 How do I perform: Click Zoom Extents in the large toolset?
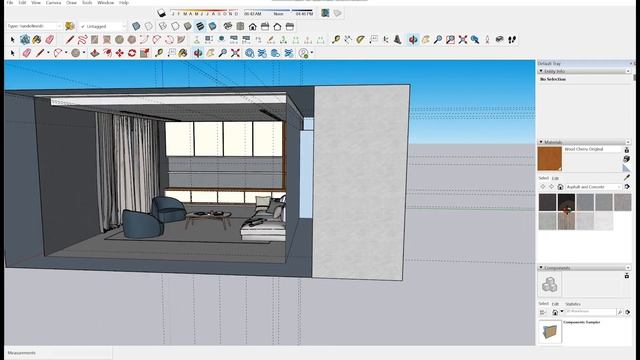462,40
